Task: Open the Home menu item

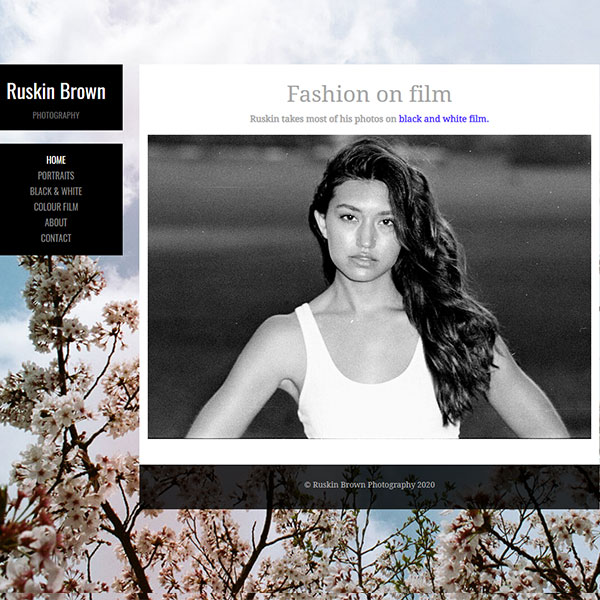Action: tap(56, 160)
